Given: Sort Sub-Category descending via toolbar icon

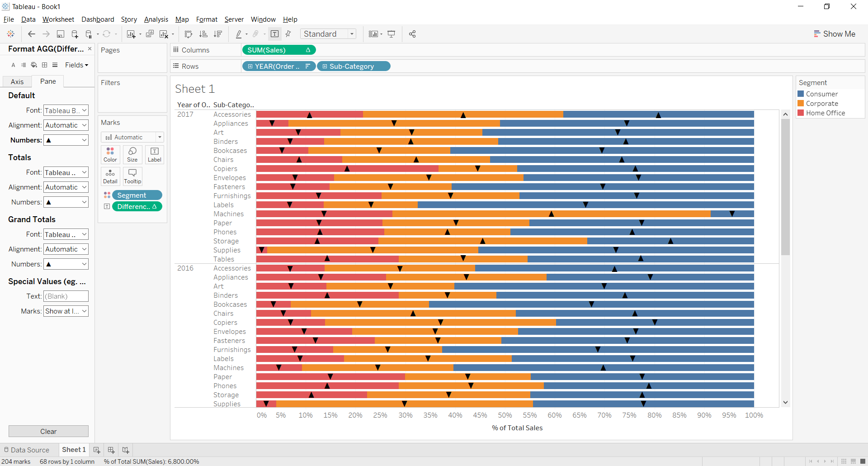Looking at the screenshot, I should 218,33.
